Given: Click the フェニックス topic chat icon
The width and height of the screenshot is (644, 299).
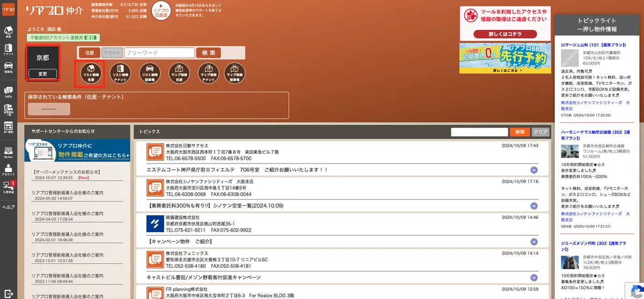Looking at the screenshot, I should (155, 259).
